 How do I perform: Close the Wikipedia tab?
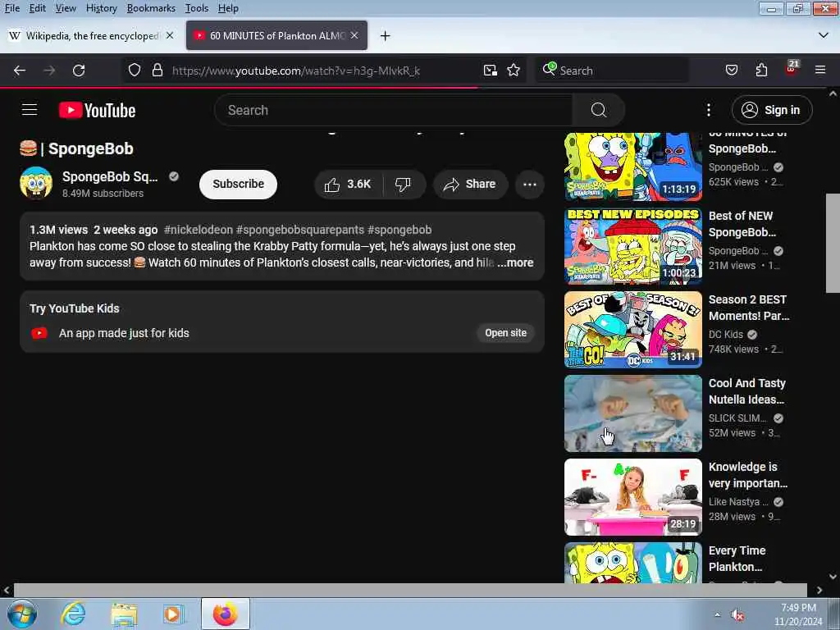[x=169, y=35]
